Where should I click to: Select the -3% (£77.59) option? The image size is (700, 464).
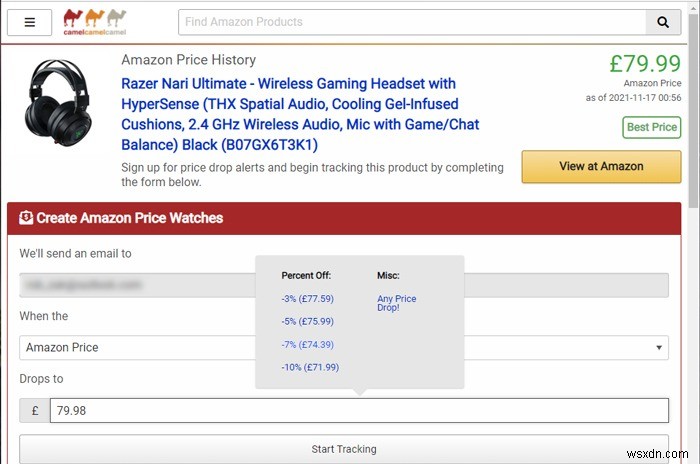point(308,298)
